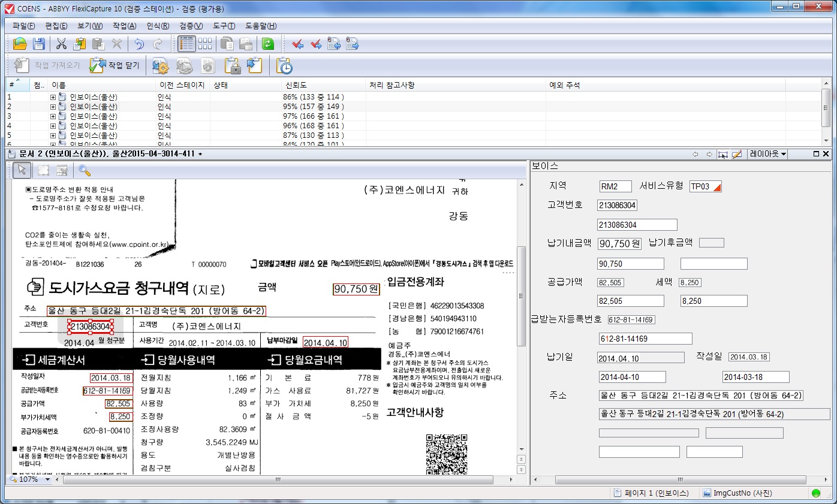Click the clipboard with blue arrow icon
The height and width of the screenshot is (504, 837).
tap(255, 65)
